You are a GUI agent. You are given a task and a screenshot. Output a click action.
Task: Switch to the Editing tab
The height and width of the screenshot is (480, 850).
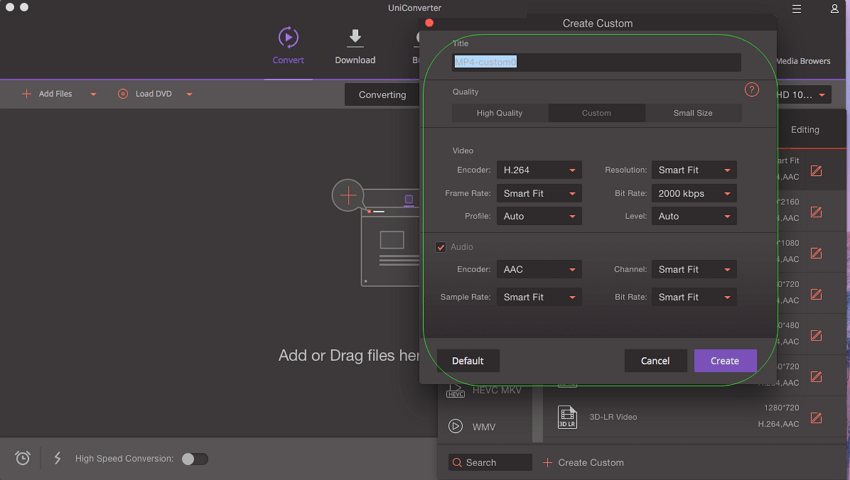[x=805, y=130]
